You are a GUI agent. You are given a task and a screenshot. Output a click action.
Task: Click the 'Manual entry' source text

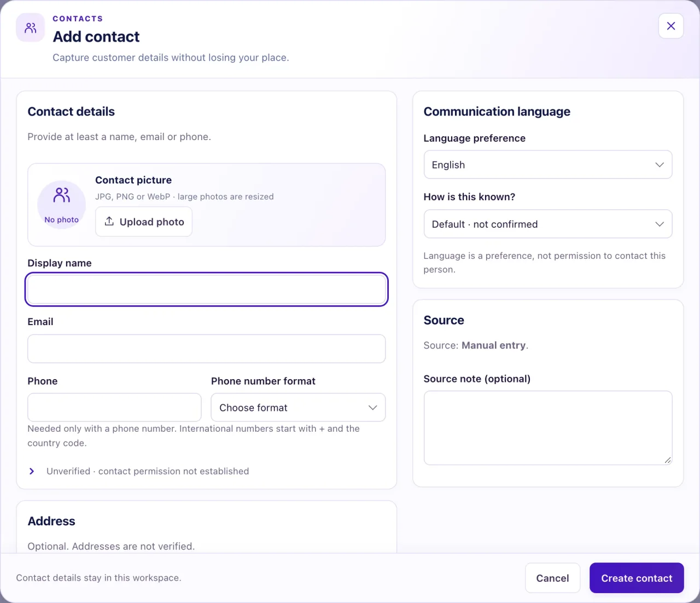click(x=493, y=345)
